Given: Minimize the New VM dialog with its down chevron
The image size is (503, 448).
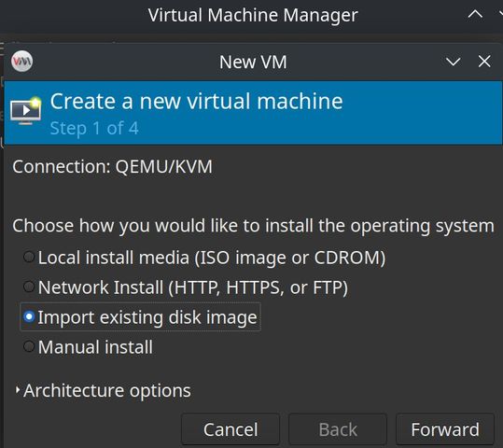Looking at the screenshot, I should 453,62.
